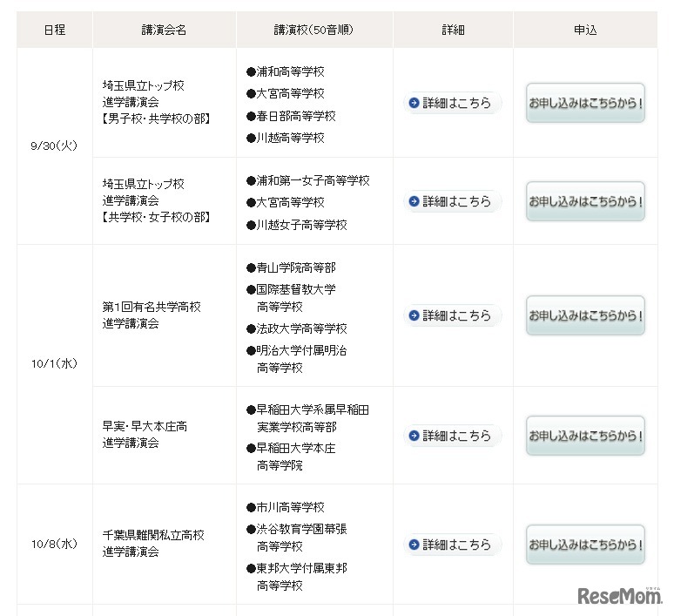Click 国際基督教大学高等学校 school entry

point(291,298)
